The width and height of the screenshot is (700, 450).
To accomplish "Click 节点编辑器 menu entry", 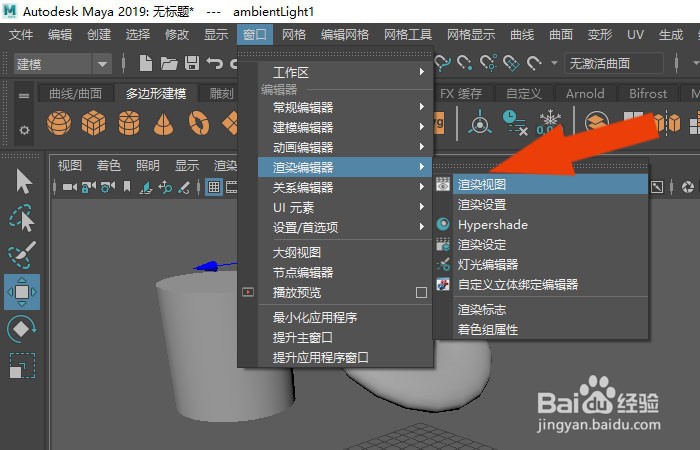I will tap(345, 272).
